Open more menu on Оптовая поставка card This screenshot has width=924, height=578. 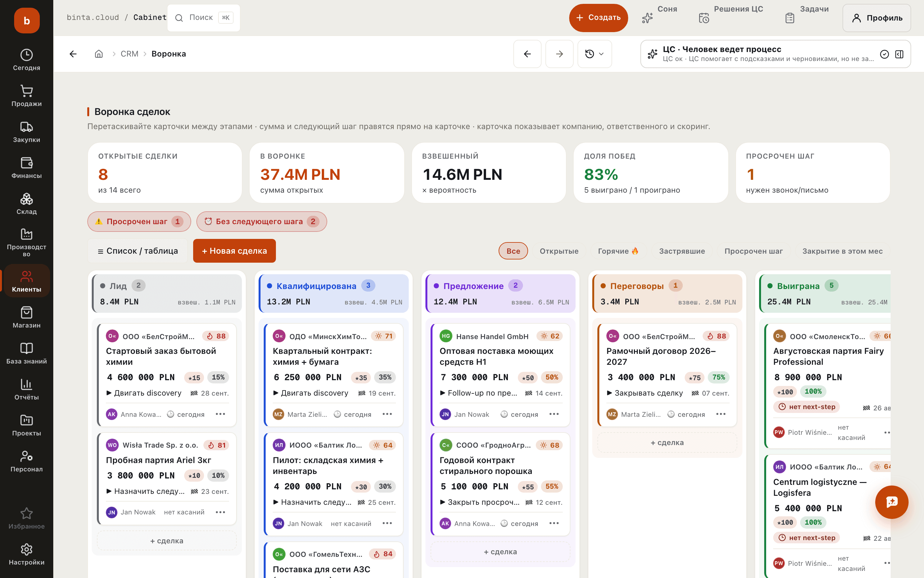click(554, 414)
